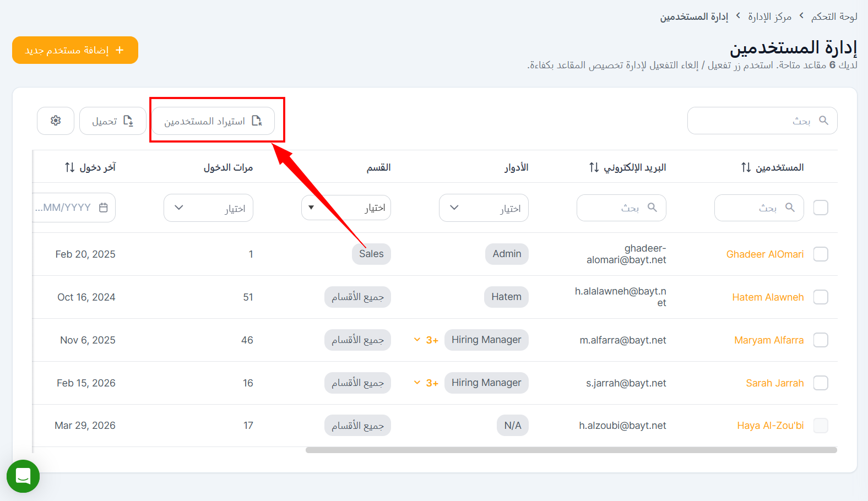Sort by email column (البريد الإلكتروني) arrows
This screenshot has height=501, width=868.
tap(594, 167)
